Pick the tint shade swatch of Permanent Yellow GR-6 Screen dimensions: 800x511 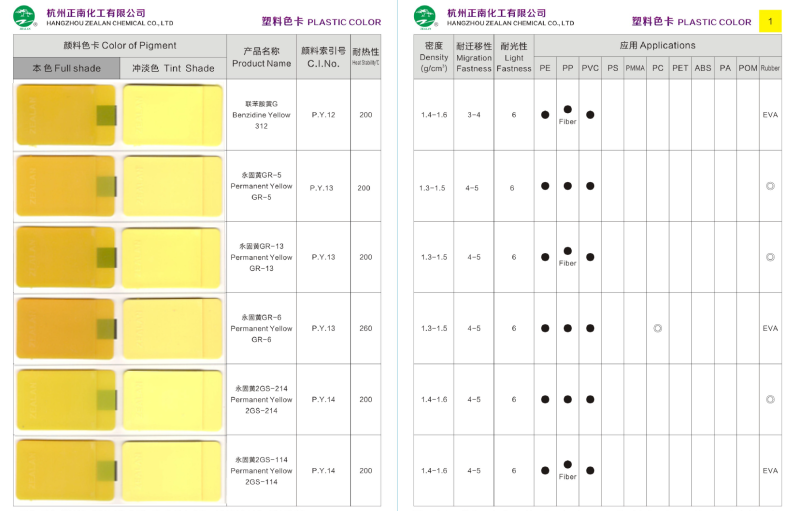click(x=173, y=328)
